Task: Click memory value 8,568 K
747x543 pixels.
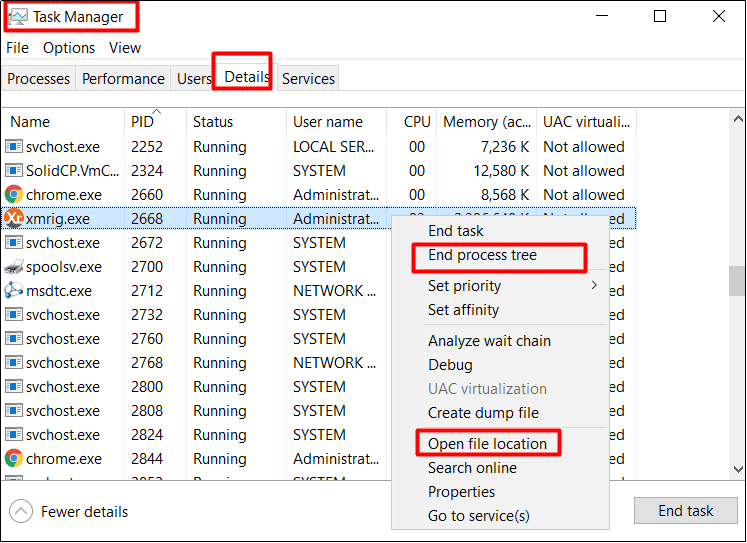Action: tap(505, 194)
